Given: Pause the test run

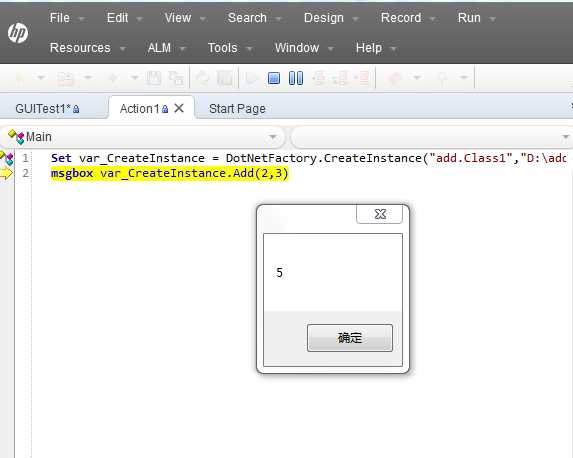Looking at the screenshot, I should tap(296, 78).
